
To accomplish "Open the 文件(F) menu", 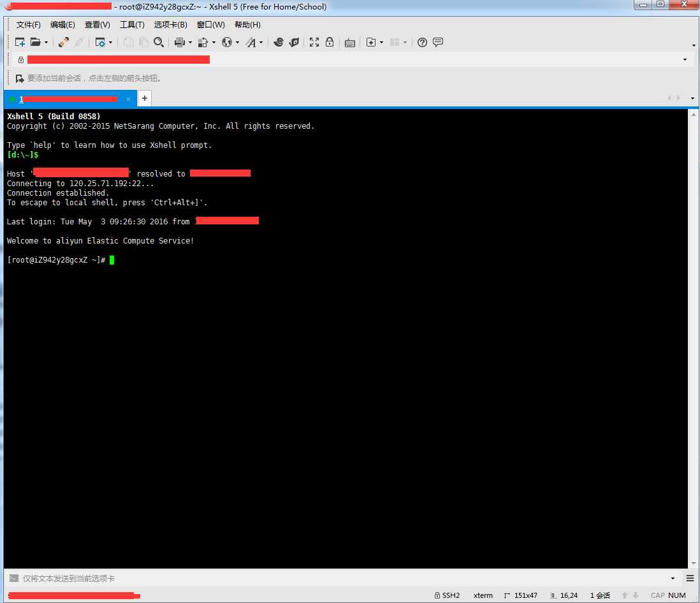I will tap(28, 25).
